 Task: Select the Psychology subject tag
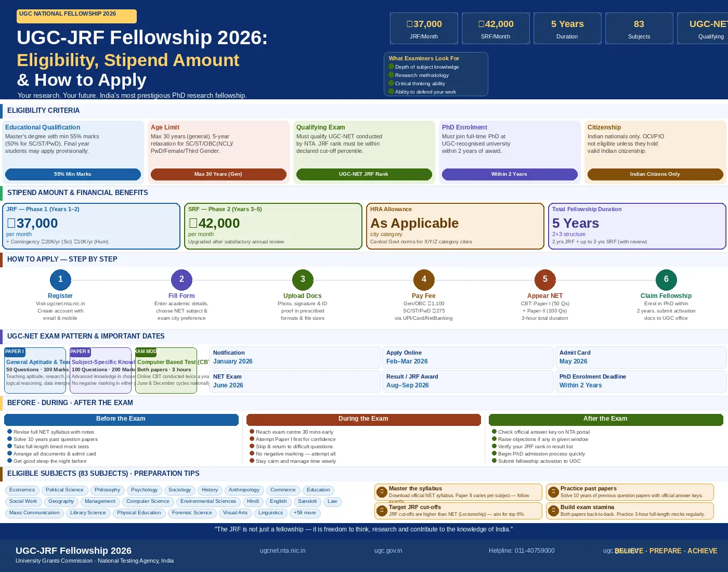tap(144, 490)
